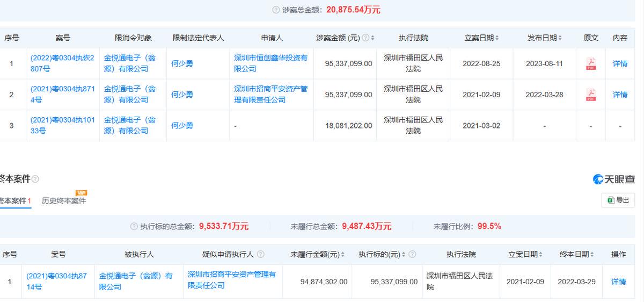Open applicant 深圳市招商平安资产管理 in top table
This screenshot has height=302, width=644.
(270, 95)
